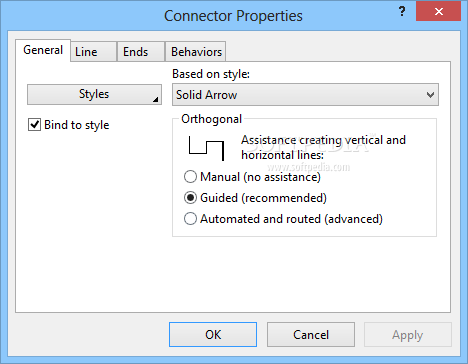
Task: Click the orthogonal connector line icon
Action: tap(206, 148)
